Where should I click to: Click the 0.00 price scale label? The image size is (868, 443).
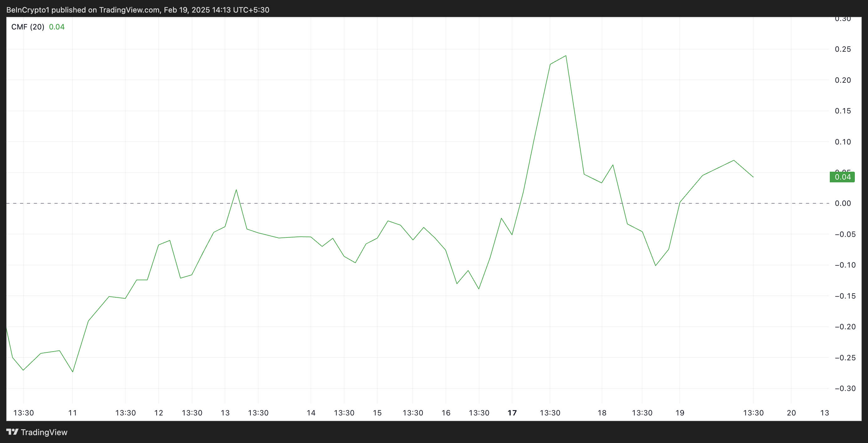click(842, 203)
